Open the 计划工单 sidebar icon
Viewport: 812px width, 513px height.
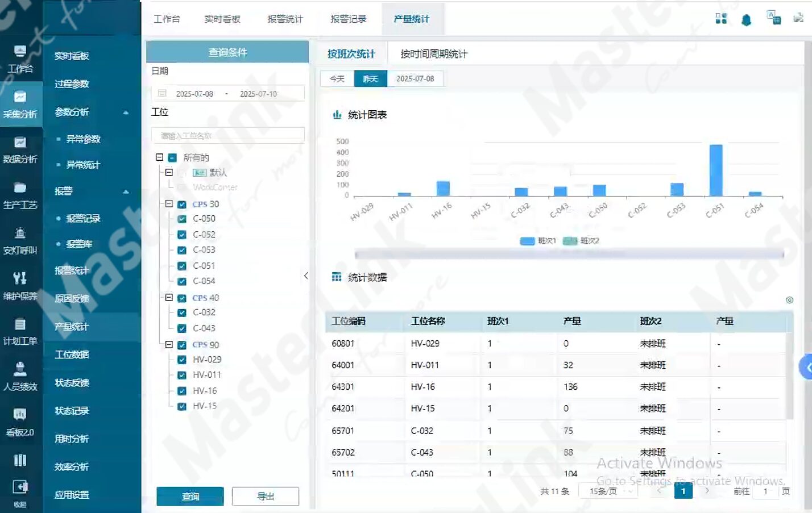pyautogui.click(x=20, y=324)
